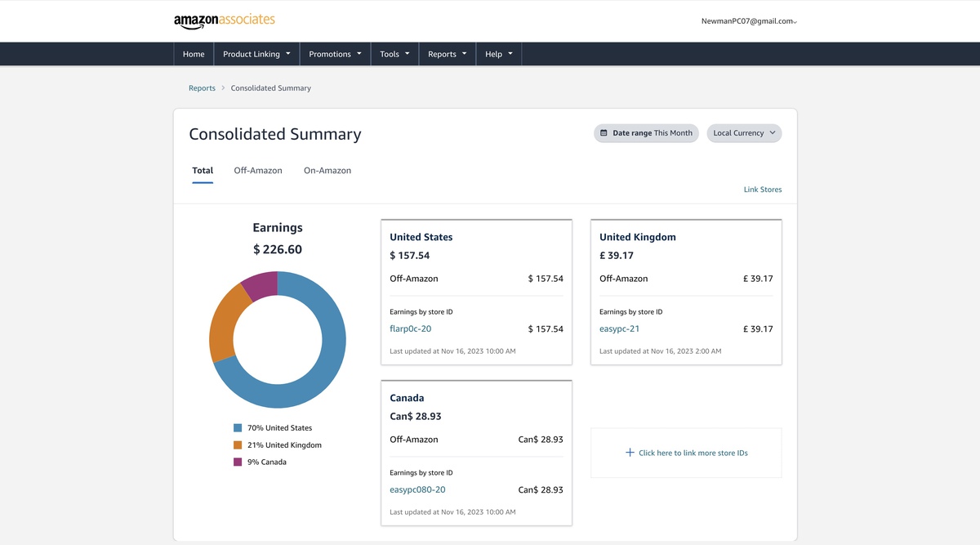Screen dimensions: 980x545
Task: Click the orange United Kingdom legend swatch
Action: coord(238,445)
